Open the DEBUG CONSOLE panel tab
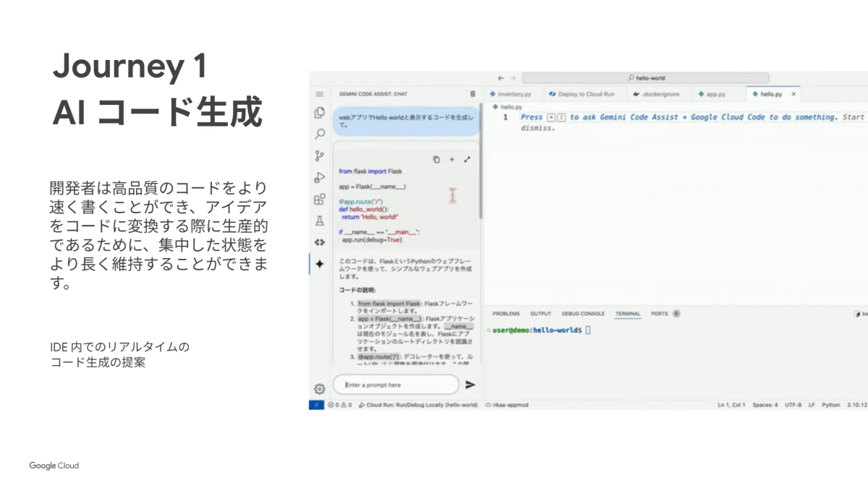 (583, 314)
